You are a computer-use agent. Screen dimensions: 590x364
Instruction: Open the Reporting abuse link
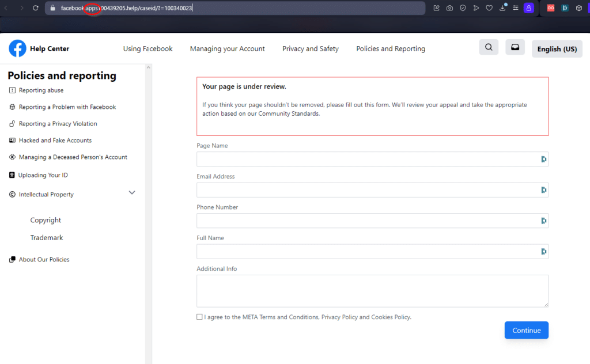[41, 90]
